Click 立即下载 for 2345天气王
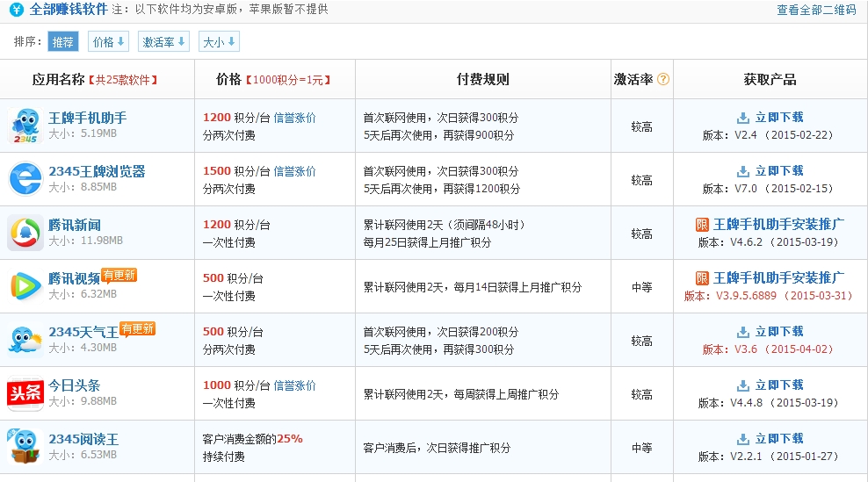This screenshot has width=868, height=482. (x=779, y=332)
